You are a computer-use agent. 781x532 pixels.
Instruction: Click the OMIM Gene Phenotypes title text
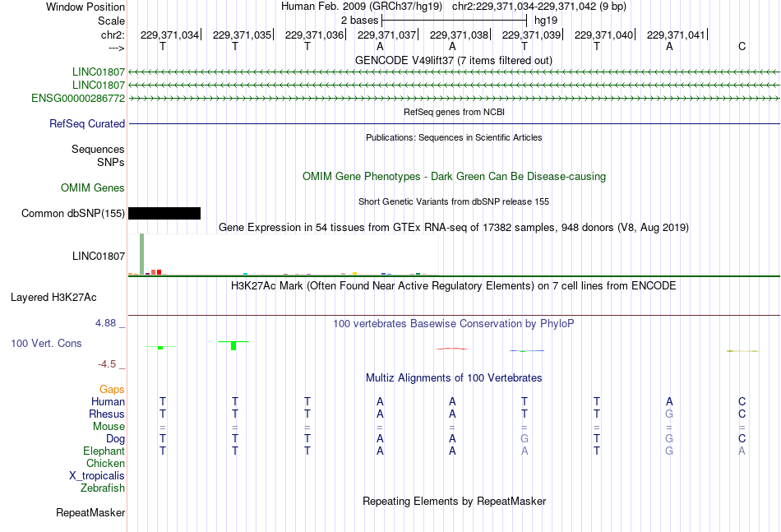[x=454, y=176]
